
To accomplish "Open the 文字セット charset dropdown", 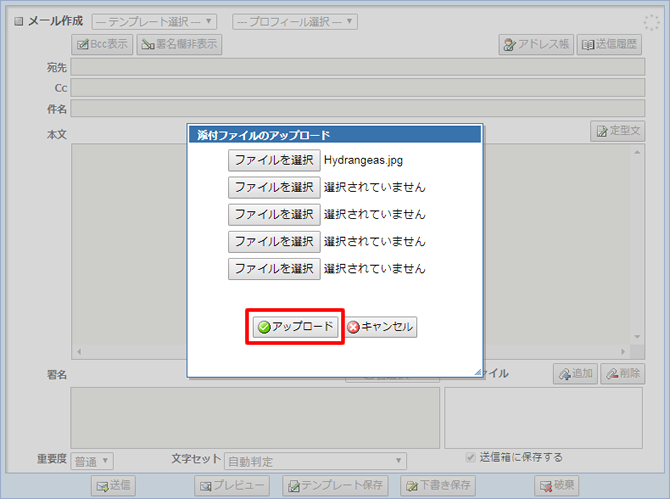I will coord(315,461).
